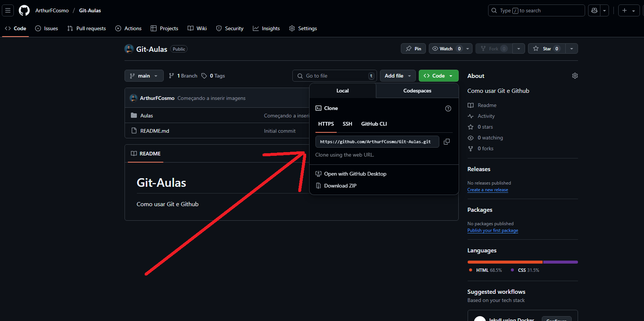Open the Issues tab
The height and width of the screenshot is (321, 644).
click(47, 28)
